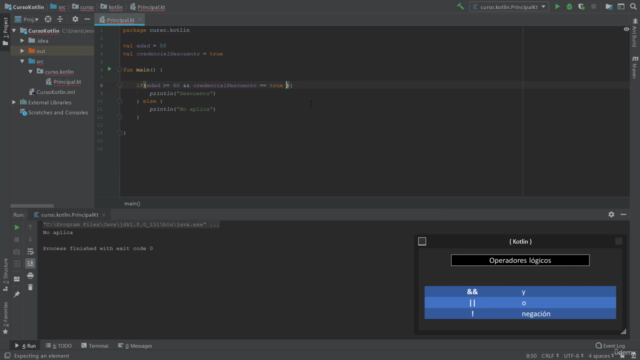
Task: Pin the Run tab
Action: click(17, 294)
